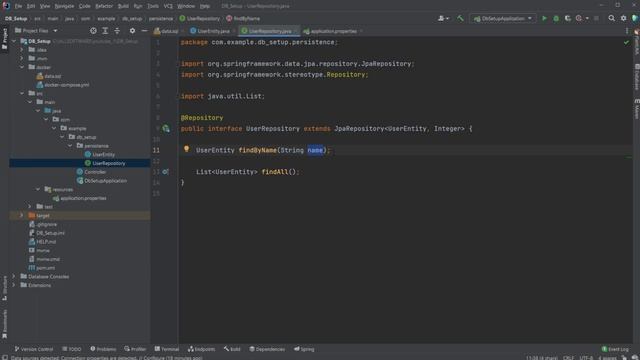
Task: Open the Endpoints tool window
Action: 201,349
